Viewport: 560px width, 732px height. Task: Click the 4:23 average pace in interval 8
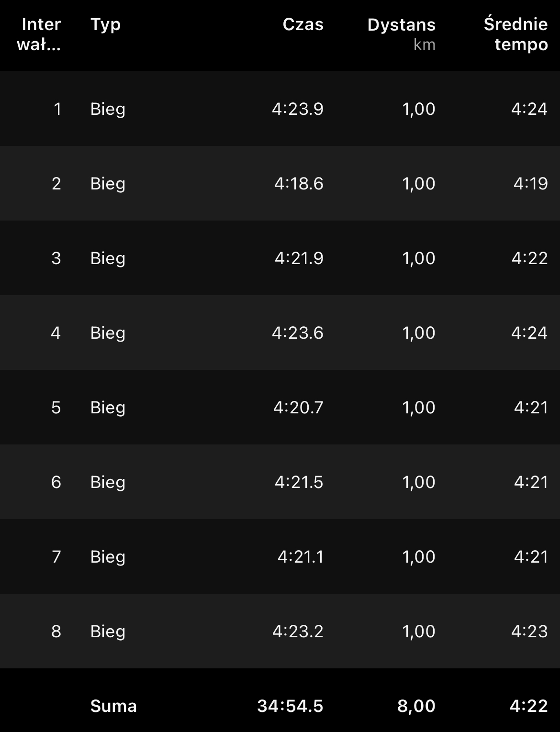tap(529, 632)
